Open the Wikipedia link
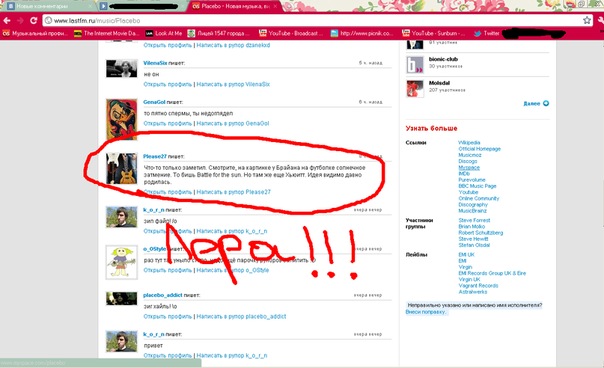Image resolution: width=604 pixels, height=368 pixels. click(469, 143)
